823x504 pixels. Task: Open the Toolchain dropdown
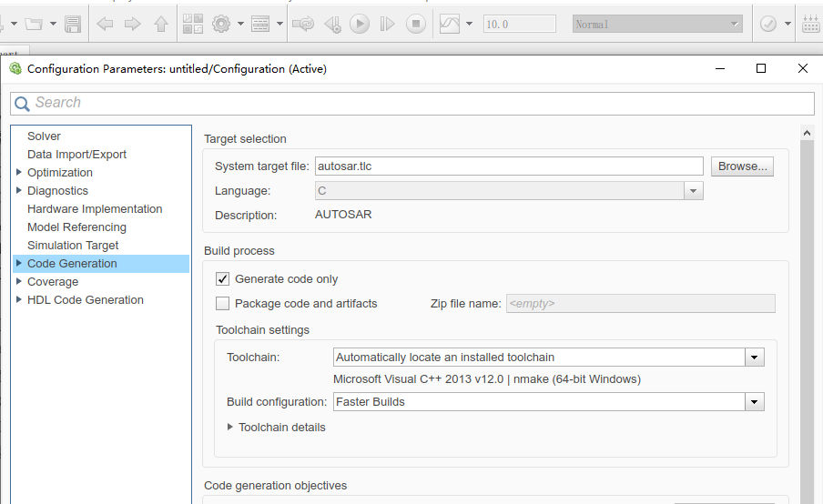(754, 358)
